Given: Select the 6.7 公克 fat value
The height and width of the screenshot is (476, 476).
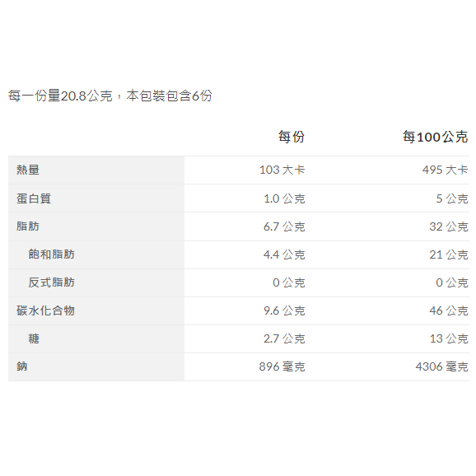Looking at the screenshot, I should click(284, 226).
